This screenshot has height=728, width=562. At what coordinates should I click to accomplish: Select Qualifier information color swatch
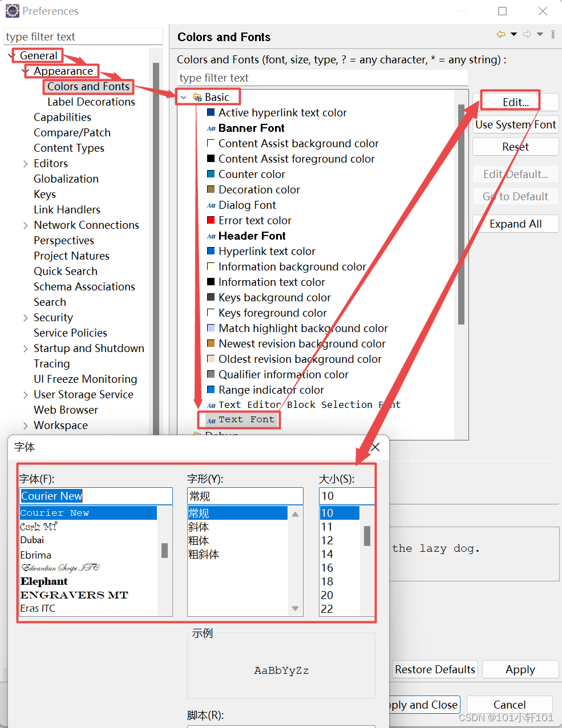tap(211, 374)
